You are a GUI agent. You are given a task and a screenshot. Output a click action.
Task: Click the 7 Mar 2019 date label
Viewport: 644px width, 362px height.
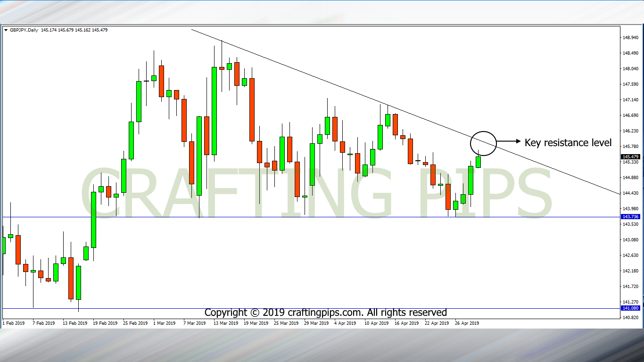point(194,323)
